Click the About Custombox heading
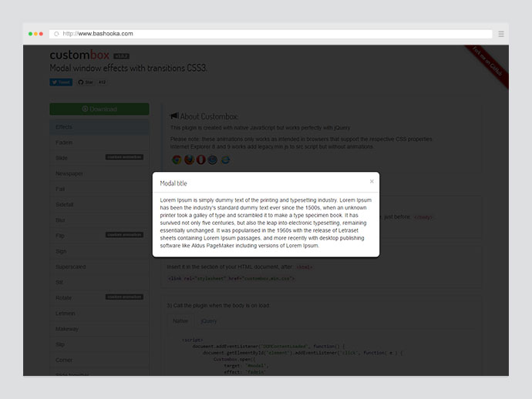Screen dimensions: 532x399 [209, 116]
